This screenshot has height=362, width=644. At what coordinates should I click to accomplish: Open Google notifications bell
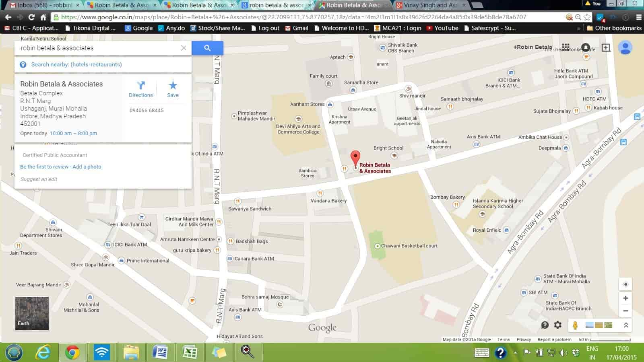pyautogui.click(x=586, y=47)
